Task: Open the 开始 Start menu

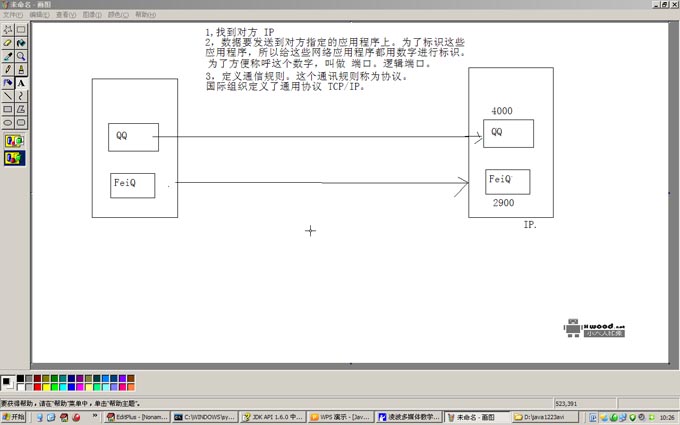Action: click(13, 417)
